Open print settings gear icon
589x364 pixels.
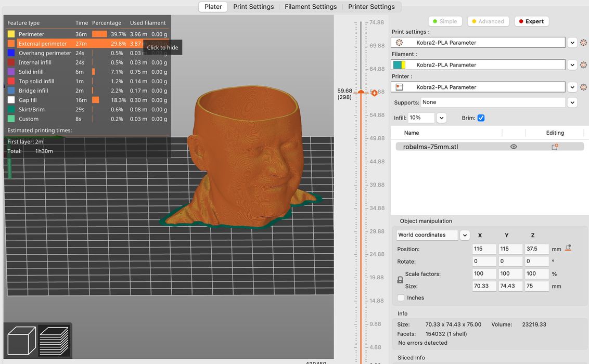pos(583,43)
